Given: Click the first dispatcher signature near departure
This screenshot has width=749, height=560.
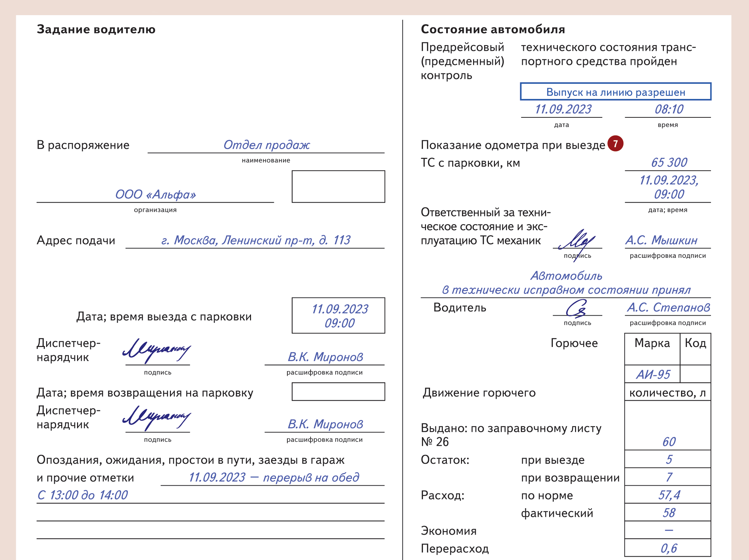Looking at the screenshot, I should [156, 351].
